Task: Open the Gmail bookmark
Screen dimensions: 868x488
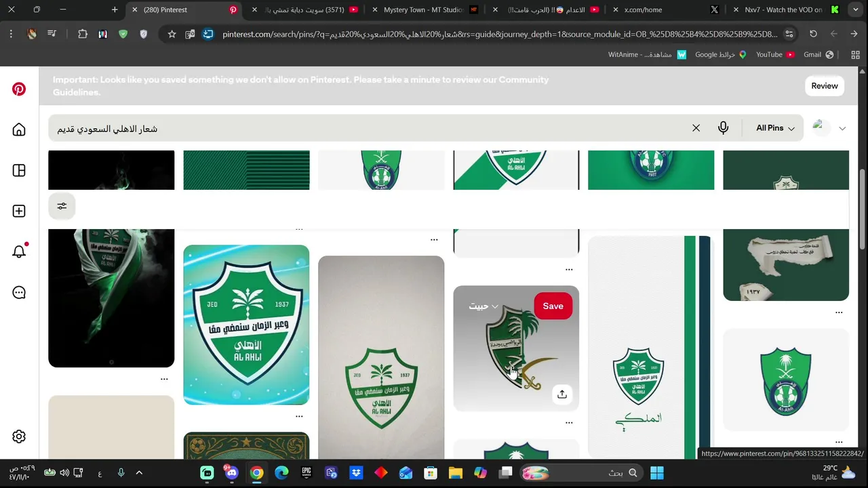Action: click(x=818, y=54)
